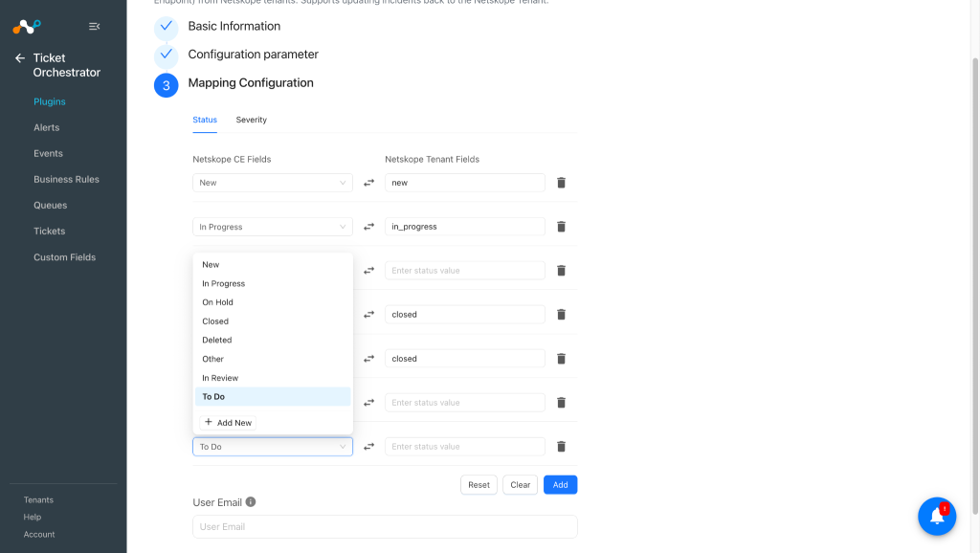Choose 'Closed' option in list
Image resolution: width=980 pixels, height=553 pixels.
pyautogui.click(x=273, y=321)
